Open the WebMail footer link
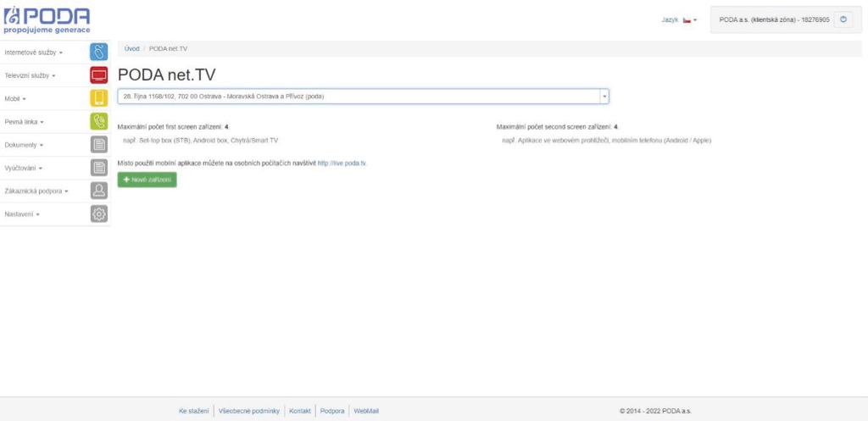The width and height of the screenshot is (868, 421). pos(366,411)
